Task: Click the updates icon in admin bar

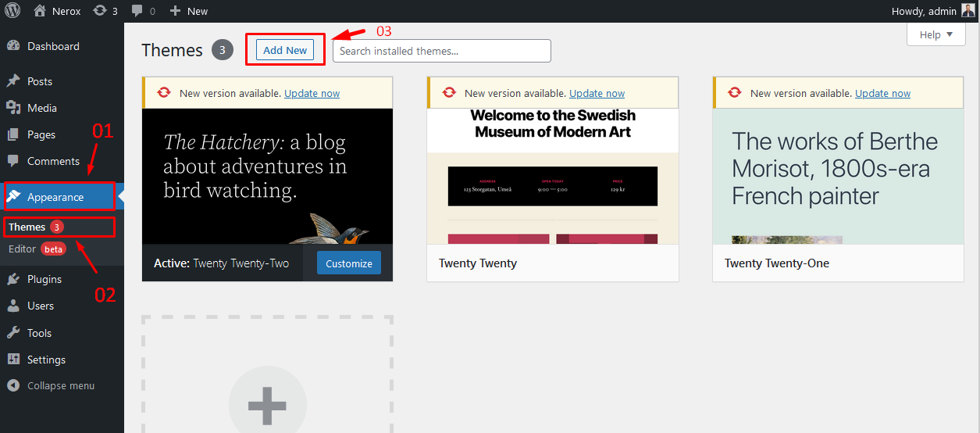Action: tap(99, 11)
